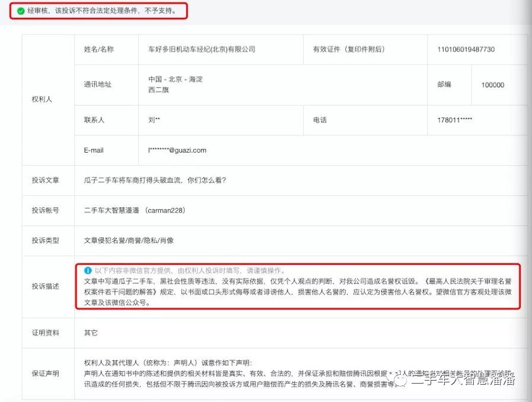The image size is (532, 402).
Task: Select contact name '刘**'
Action: (154, 120)
